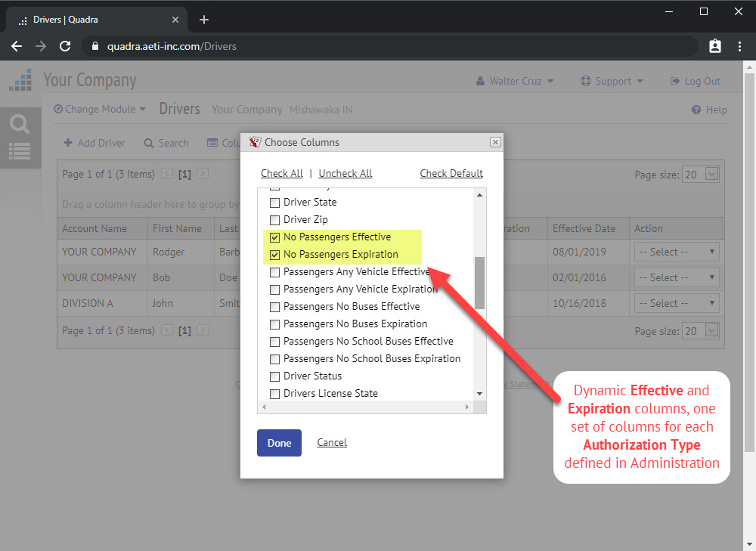Screen dimensions: 756x551
Task: Open the bottom Page size dropdown
Action: coord(711,330)
